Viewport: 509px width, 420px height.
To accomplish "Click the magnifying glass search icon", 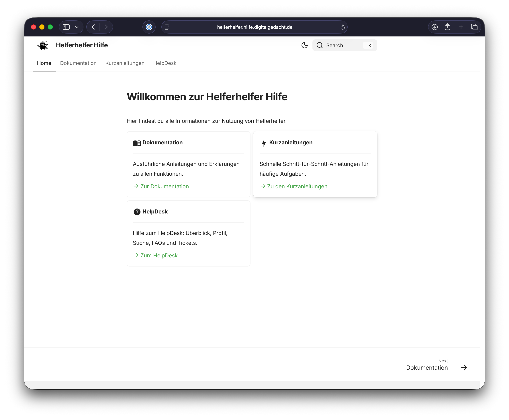I will 320,45.
